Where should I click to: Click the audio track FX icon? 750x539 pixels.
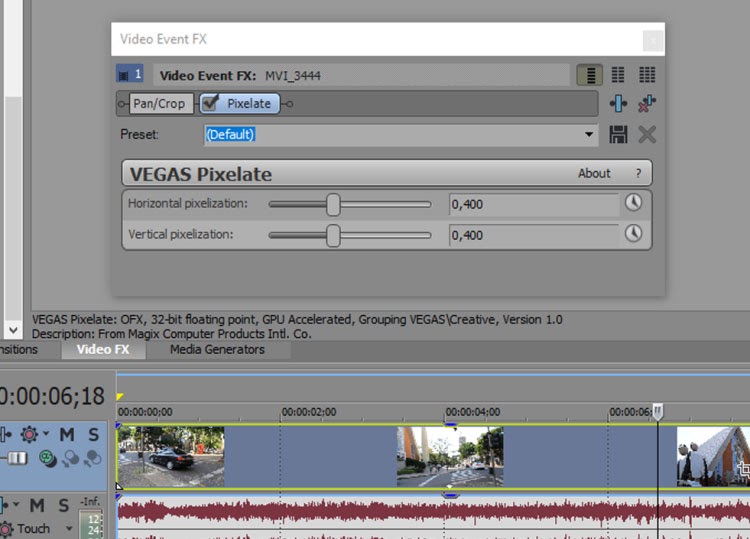pos(3,505)
